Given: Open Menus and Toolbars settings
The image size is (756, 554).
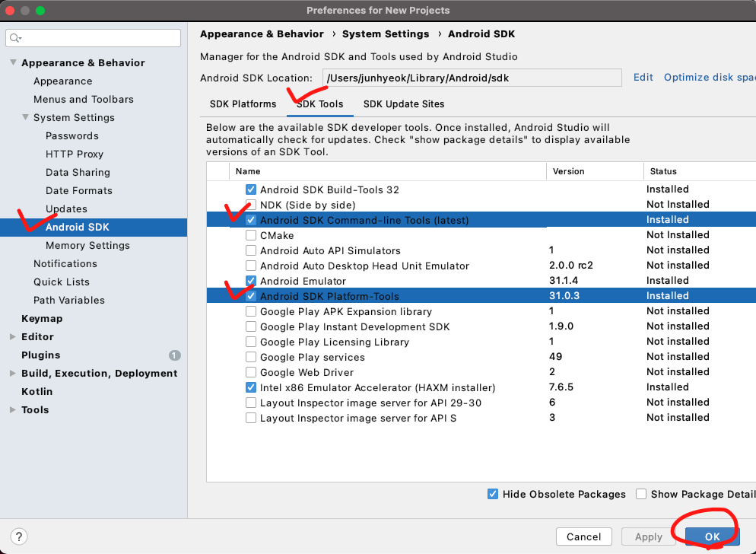Looking at the screenshot, I should pos(84,100).
